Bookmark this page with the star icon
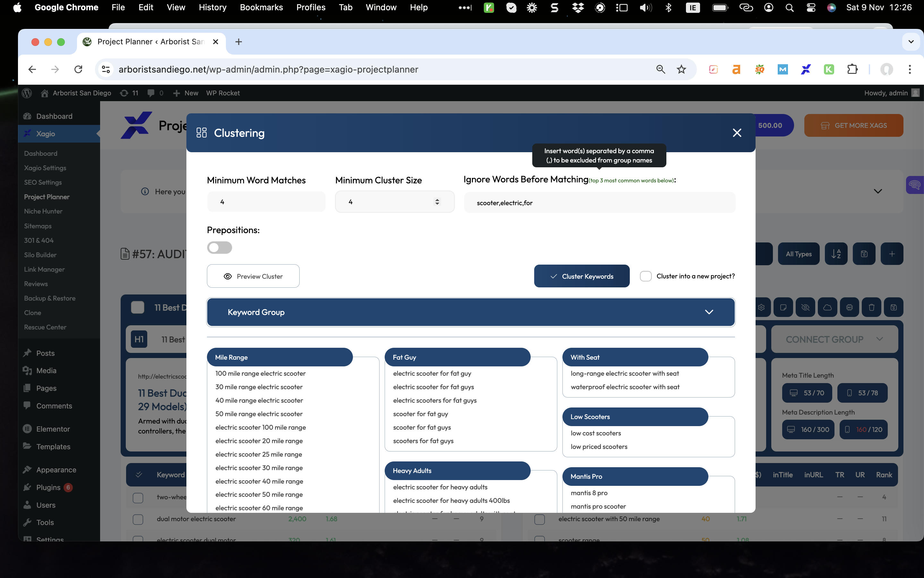924x578 pixels. tap(681, 69)
